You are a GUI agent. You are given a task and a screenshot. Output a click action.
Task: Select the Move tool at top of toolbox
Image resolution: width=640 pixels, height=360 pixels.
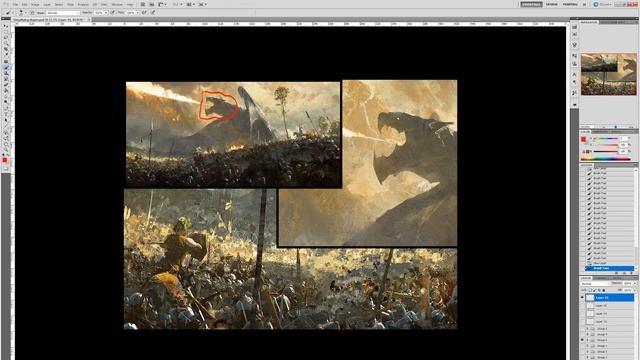[6, 26]
